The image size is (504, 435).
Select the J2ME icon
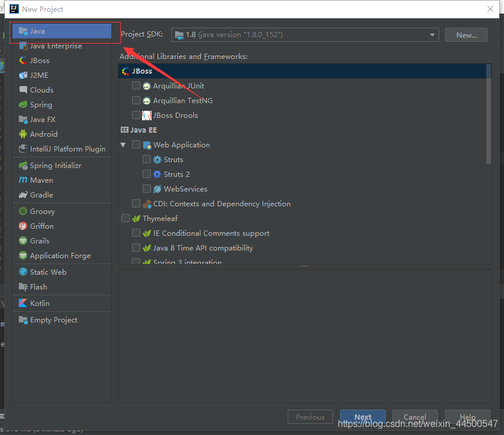(x=23, y=75)
